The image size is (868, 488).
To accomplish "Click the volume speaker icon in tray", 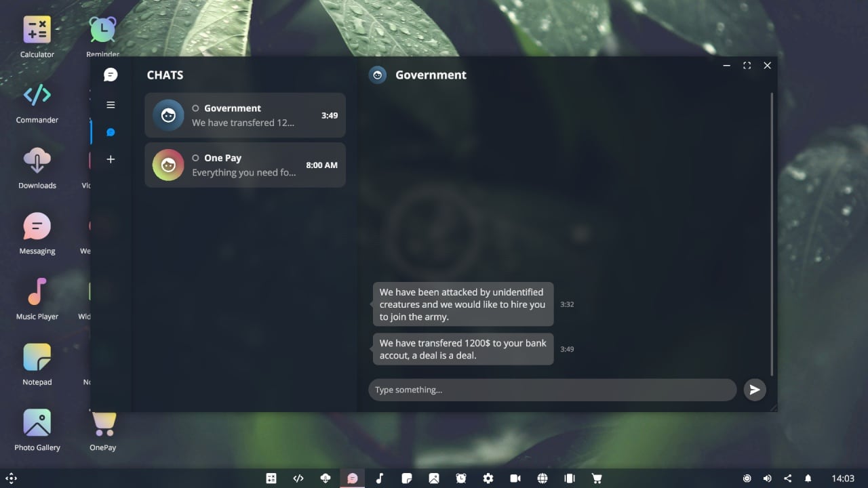I will pyautogui.click(x=767, y=479).
